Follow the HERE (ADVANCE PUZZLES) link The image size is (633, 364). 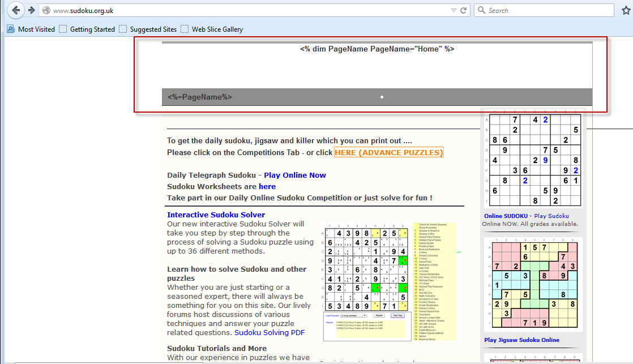click(389, 152)
